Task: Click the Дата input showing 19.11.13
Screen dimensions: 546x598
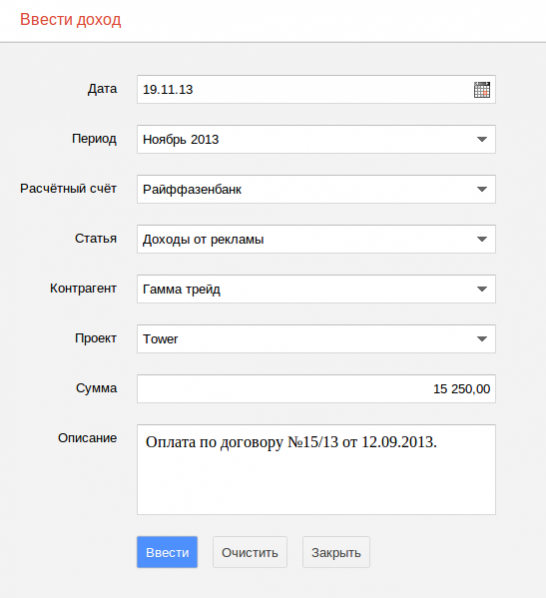Action: point(316,90)
